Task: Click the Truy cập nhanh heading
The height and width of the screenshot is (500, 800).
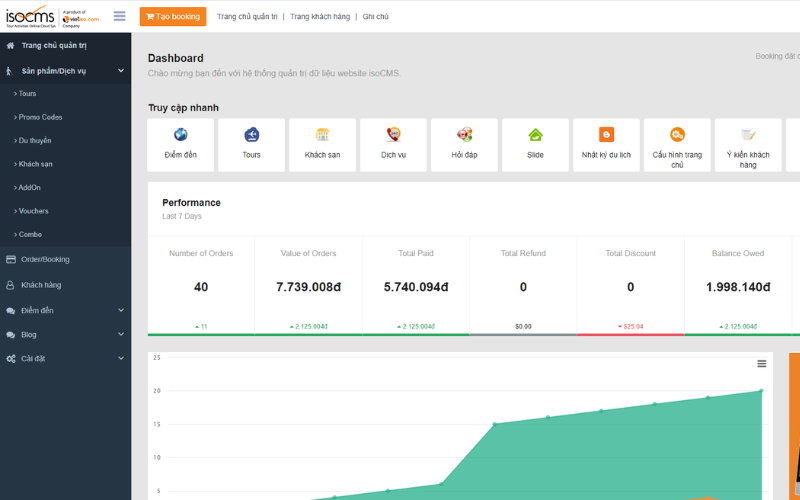Action: (183, 108)
